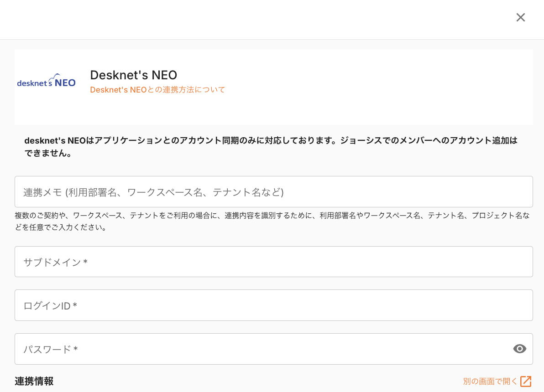Select the ログインID text box

(274, 305)
